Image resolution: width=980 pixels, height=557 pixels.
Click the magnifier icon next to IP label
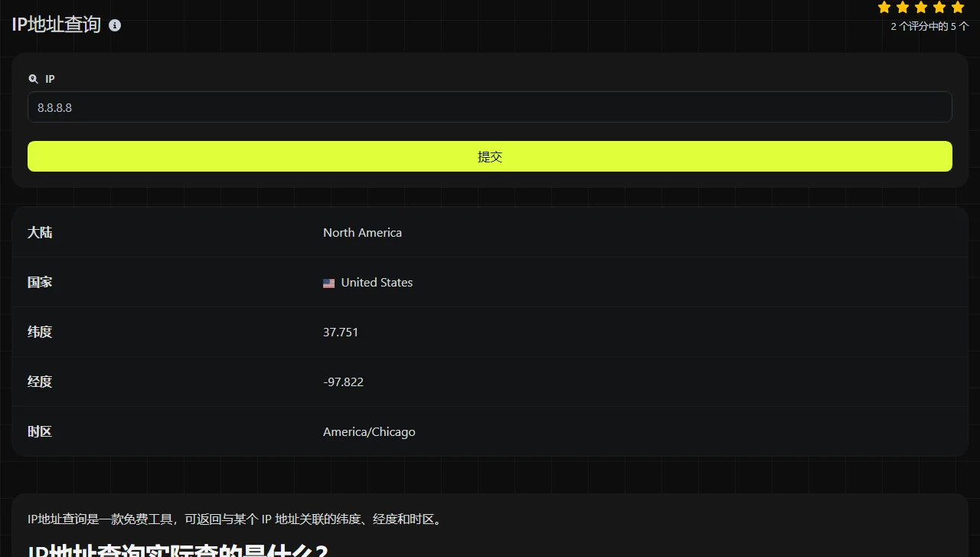click(33, 79)
